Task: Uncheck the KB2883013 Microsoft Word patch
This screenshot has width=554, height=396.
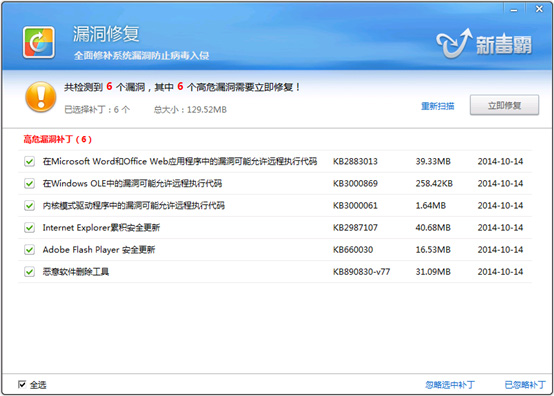Action: [29, 161]
